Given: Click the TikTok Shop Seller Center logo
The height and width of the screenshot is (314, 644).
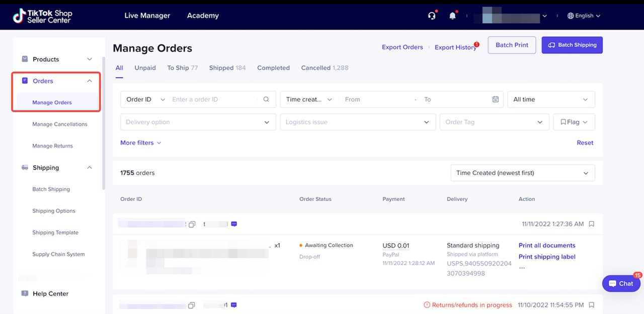Looking at the screenshot, I should tap(43, 16).
